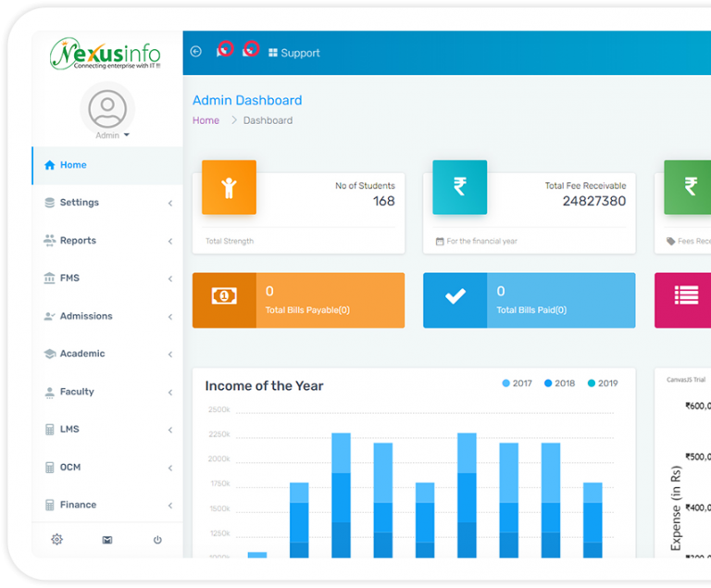Expand the Settings chevron
This screenshot has height=588, width=711.
point(170,204)
